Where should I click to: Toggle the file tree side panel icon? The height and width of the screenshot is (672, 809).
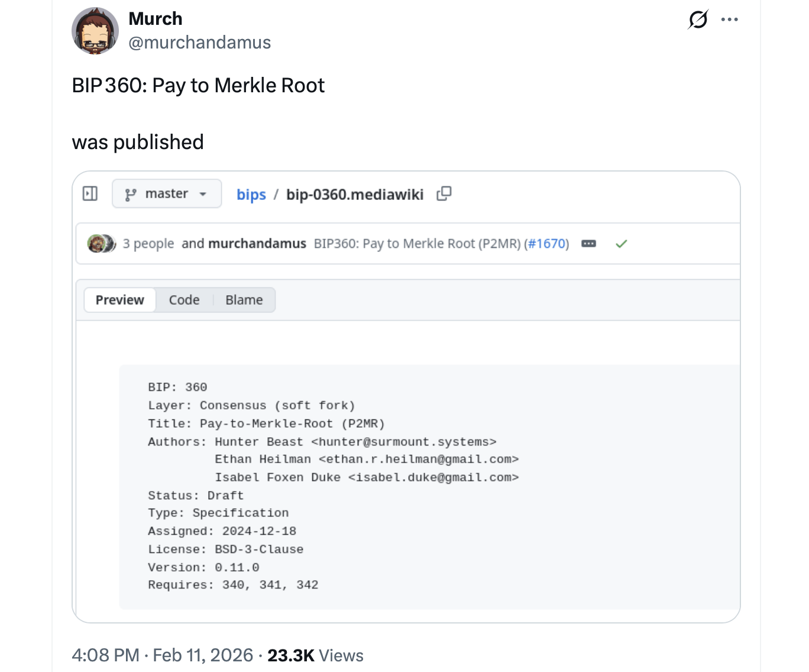90,193
